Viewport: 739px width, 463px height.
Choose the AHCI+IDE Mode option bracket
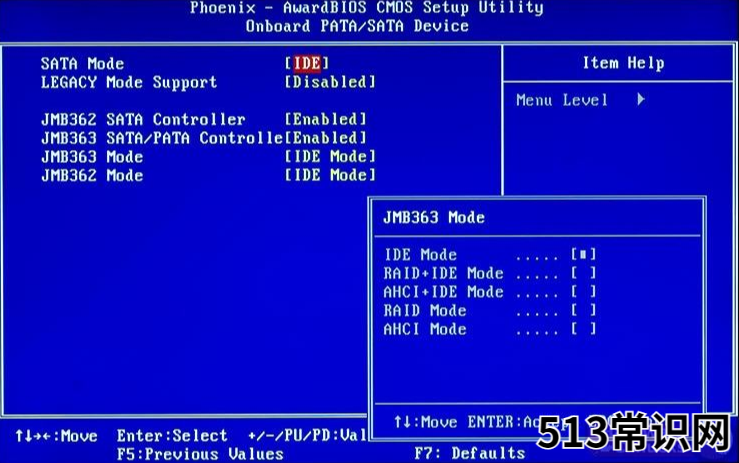(x=583, y=292)
